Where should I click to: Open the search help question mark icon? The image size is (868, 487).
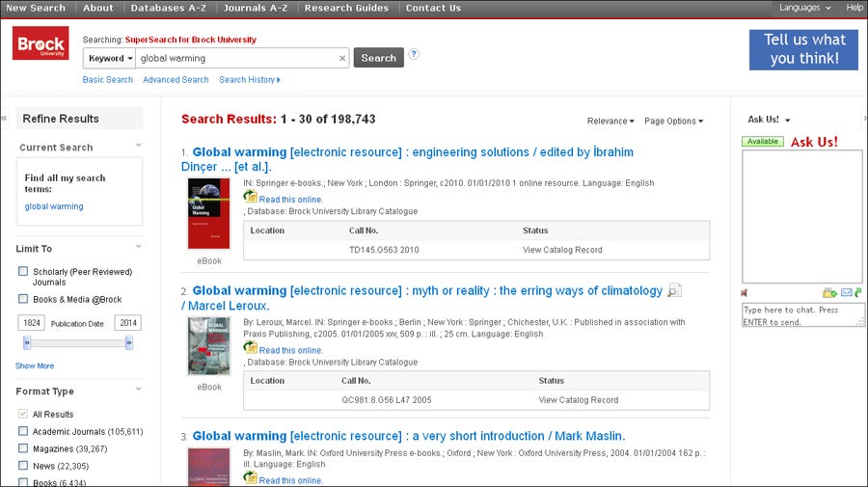click(414, 54)
